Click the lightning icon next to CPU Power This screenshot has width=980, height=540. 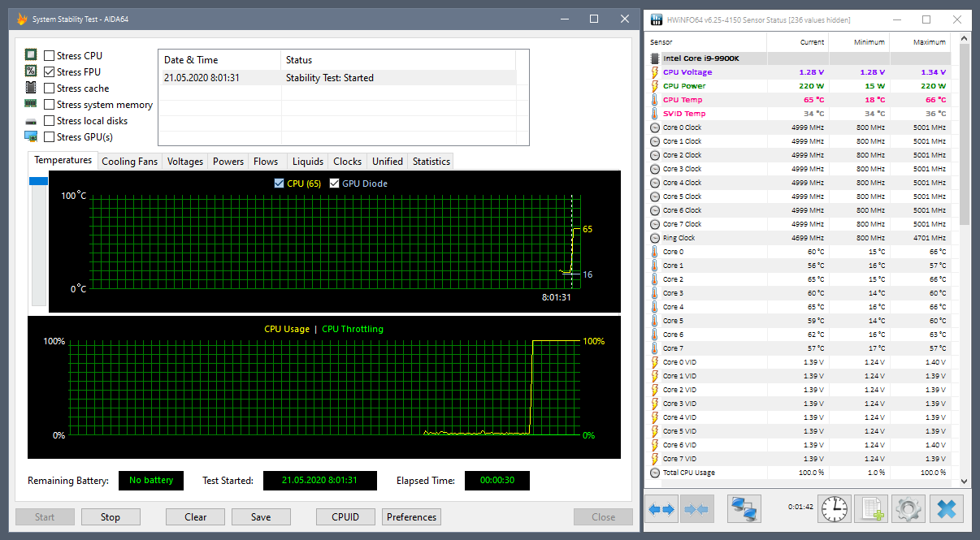655,86
